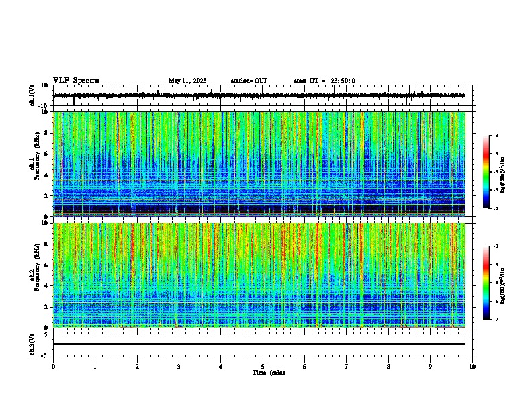Click the time axis tick label '0'
Image resolution: width=532 pixels, height=411 pixels.
click(x=53, y=367)
